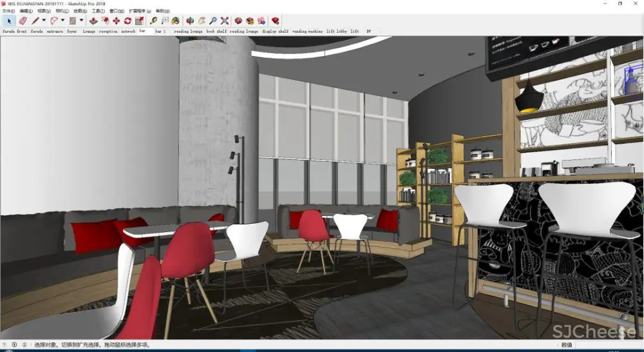Select the Pan hand tool
Viewport: 644px width, 352px height.
(201, 21)
